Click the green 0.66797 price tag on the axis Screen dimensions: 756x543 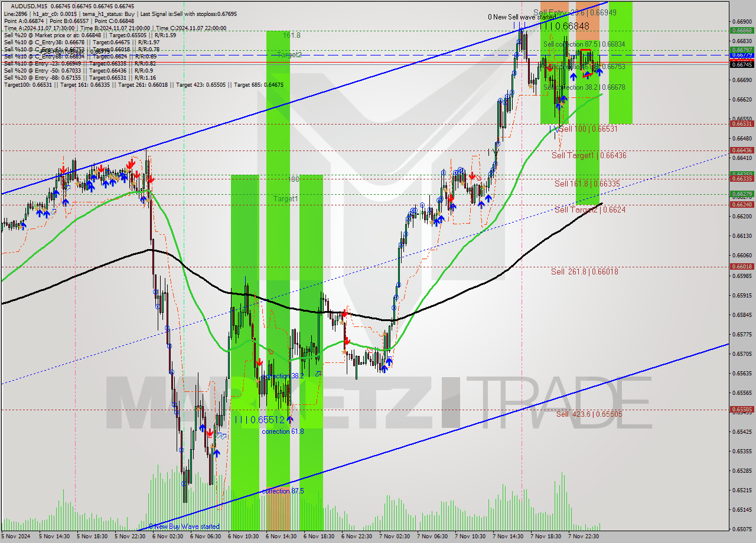pyautogui.click(x=742, y=50)
